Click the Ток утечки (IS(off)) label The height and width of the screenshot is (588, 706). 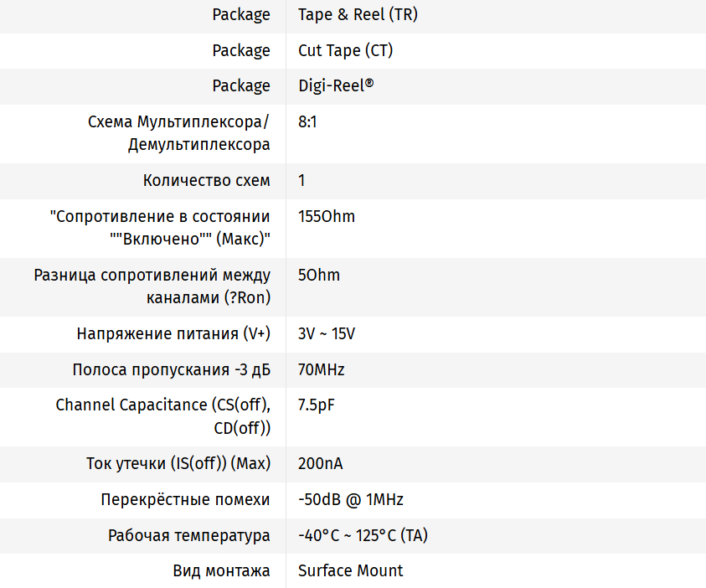point(178,463)
